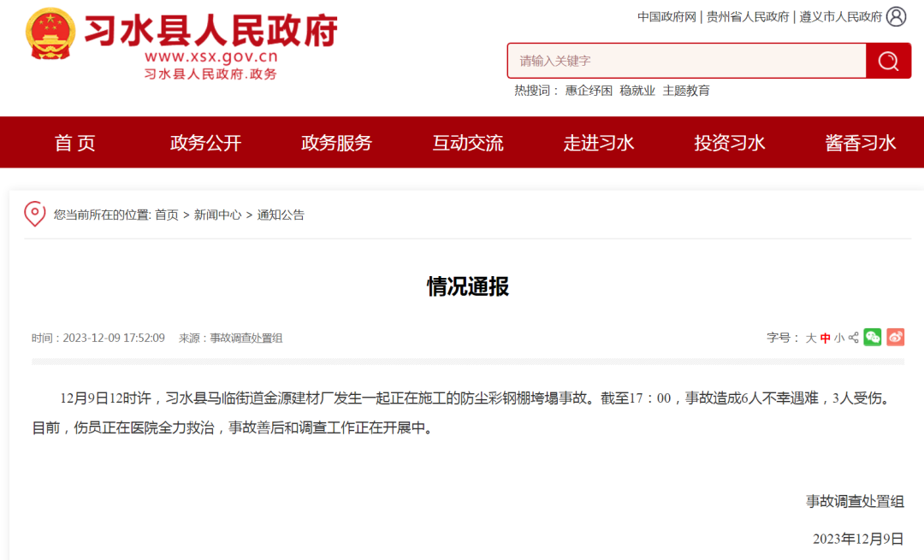This screenshot has width=924, height=560.
Task: Open the 贵州省人民政府 link
Action: click(748, 17)
